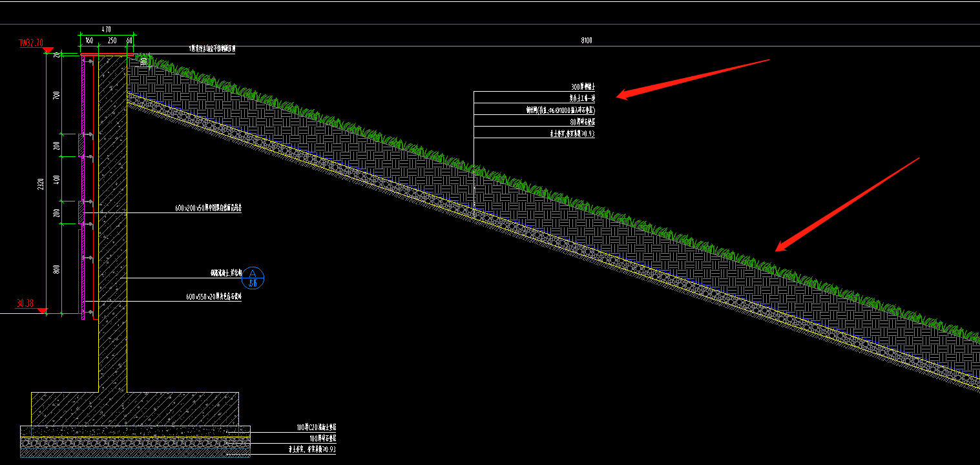Viewport: 980px width, 465px height.
Task: Select the red 30.38 elevation label
Action: 26,303
